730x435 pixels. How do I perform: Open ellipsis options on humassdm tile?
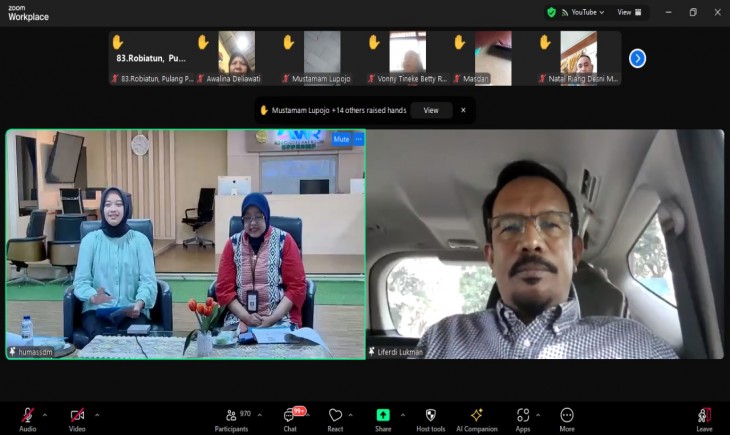click(358, 139)
